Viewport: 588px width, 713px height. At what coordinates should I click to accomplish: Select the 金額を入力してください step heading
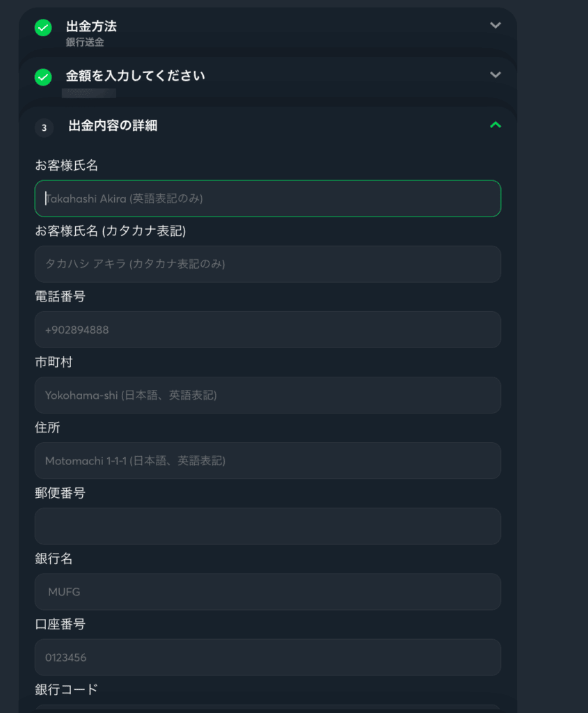135,76
